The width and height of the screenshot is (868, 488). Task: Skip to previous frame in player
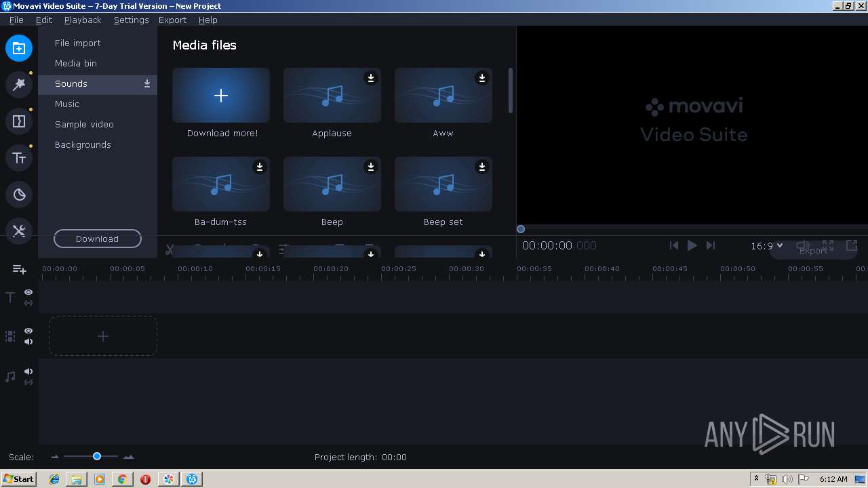[674, 245]
